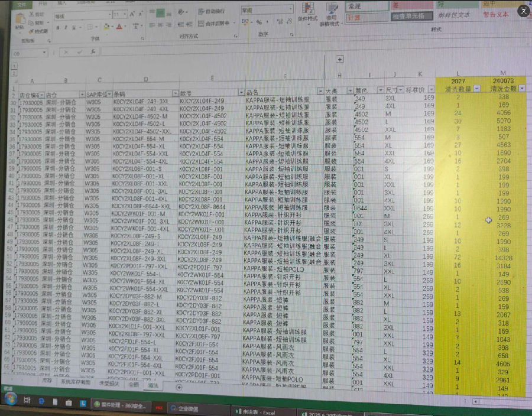Viewport: 532px width, 416px height.
Task: Add a new sheet with plus button
Action: [179, 387]
